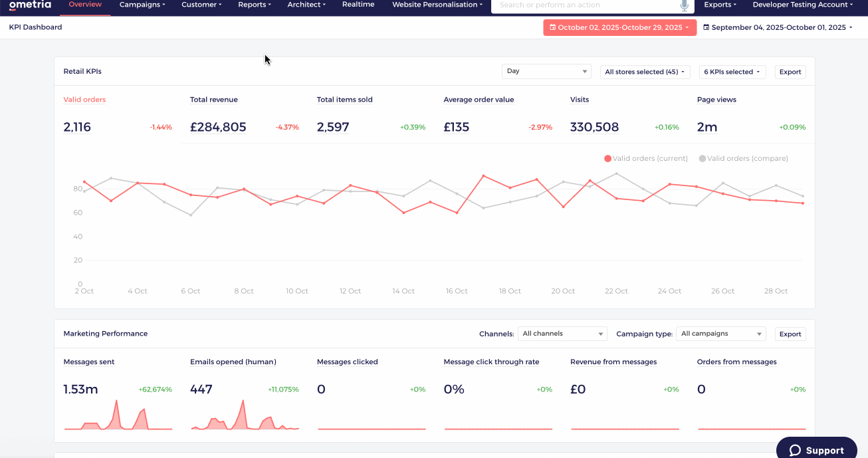Open the 6 KPIs selected dropdown
Screen dimensions: 868x458
coord(732,72)
